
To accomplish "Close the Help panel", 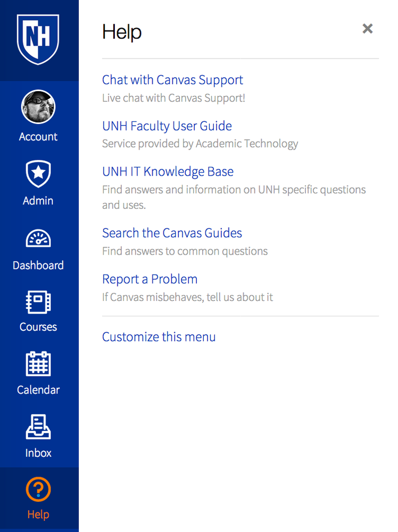I will 367,29.
